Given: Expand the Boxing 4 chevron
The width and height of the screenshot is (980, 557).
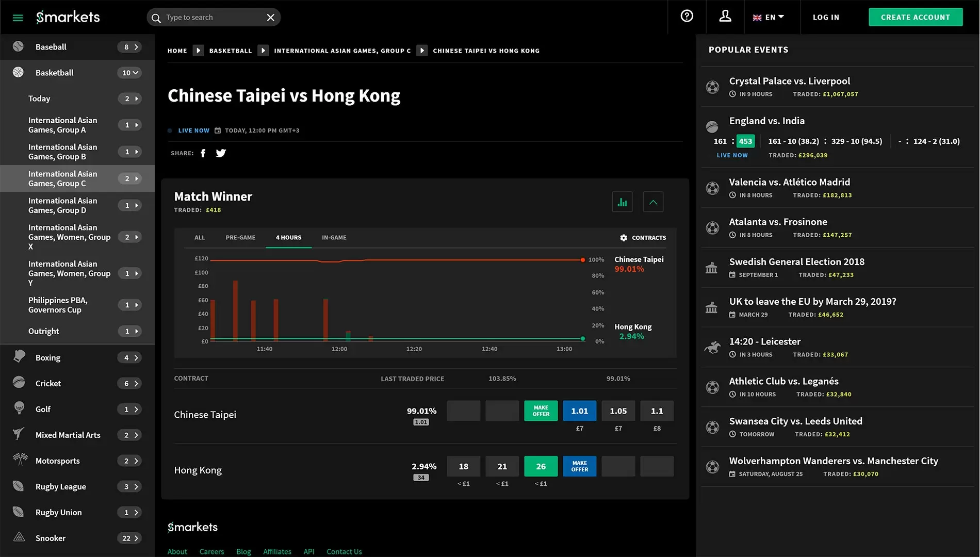Looking at the screenshot, I should [129, 357].
